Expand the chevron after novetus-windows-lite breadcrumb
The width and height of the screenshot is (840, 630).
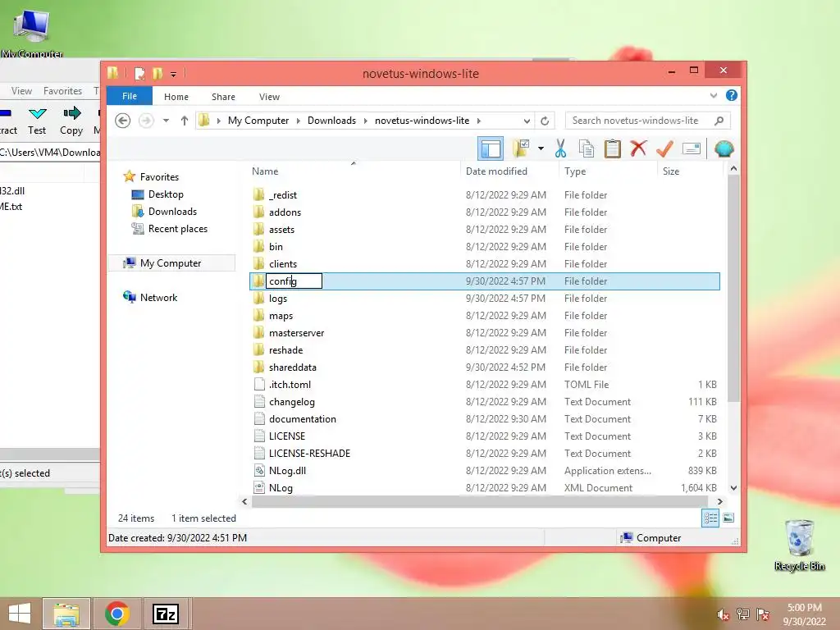[x=479, y=121]
